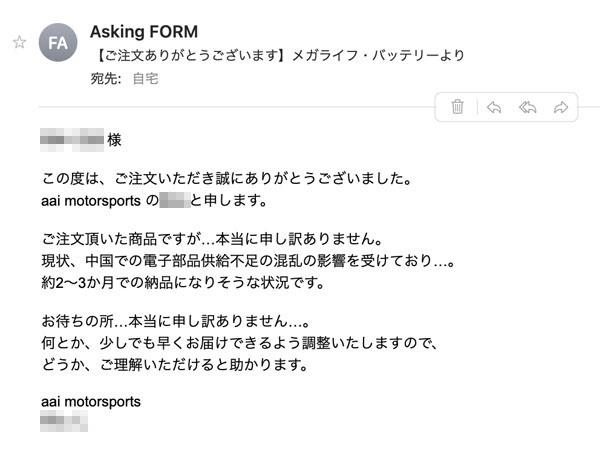Click the subject line mentioning メガライフ・バッテリー

pos(279,56)
